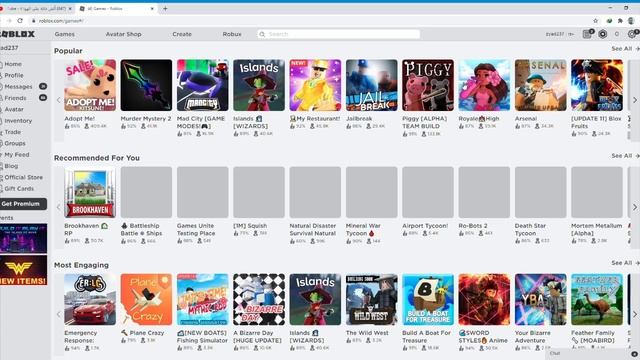Bookmark this page with the star icon

tap(596, 20)
